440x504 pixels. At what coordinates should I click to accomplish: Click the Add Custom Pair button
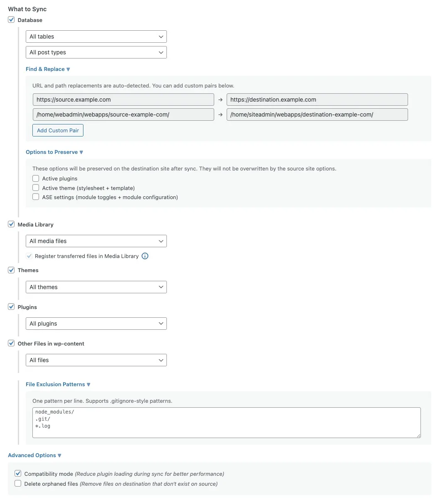pyautogui.click(x=58, y=130)
